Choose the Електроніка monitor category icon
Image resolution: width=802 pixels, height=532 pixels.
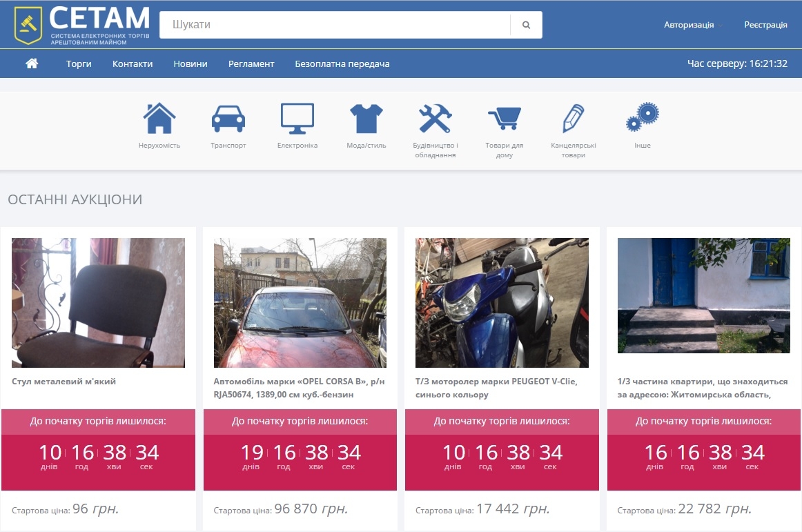297,119
